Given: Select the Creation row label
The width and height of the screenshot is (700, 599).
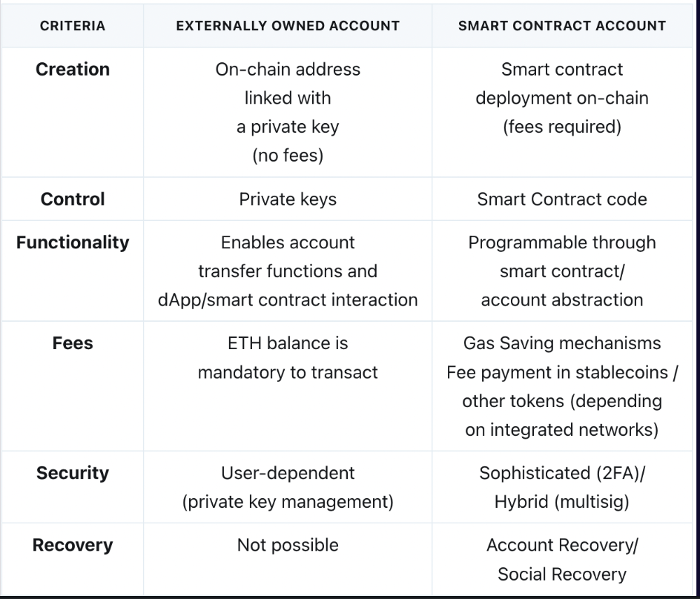Looking at the screenshot, I should [x=73, y=70].
